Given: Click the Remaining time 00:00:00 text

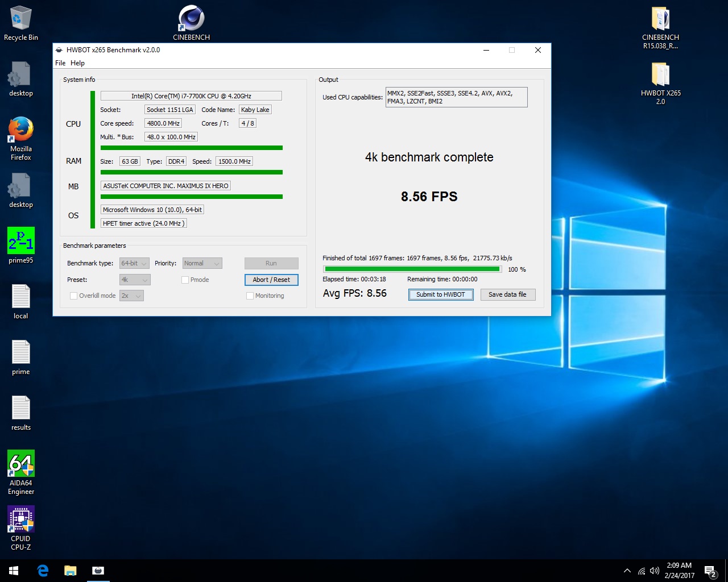Looking at the screenshot, I should coord(442,279).
